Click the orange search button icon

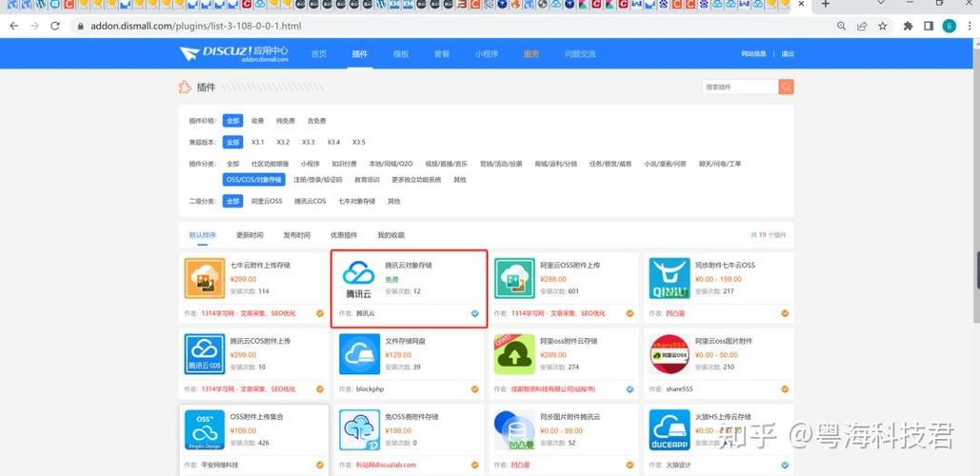[786, 87]
